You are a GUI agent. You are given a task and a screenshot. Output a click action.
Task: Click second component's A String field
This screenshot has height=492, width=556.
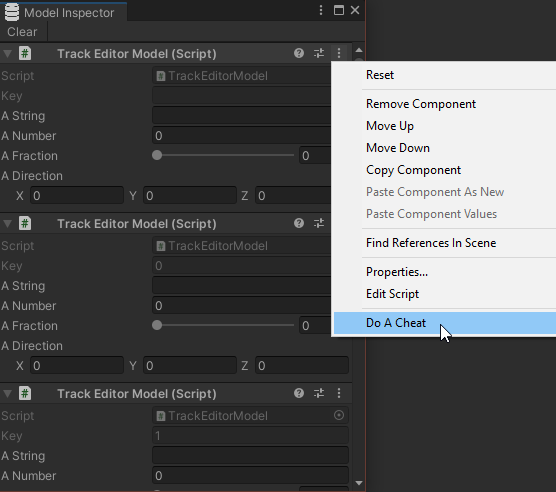241,286
